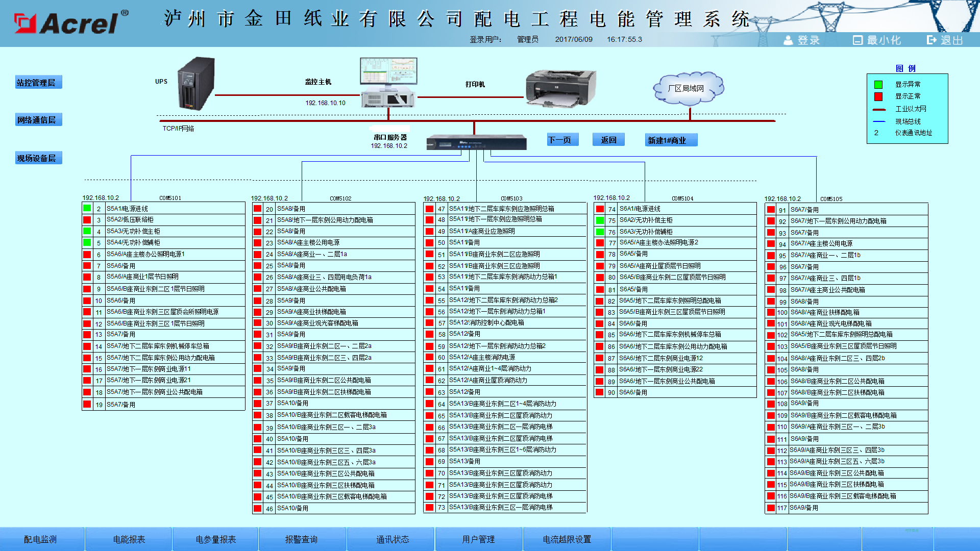
Task: Click the 返回 back button
Action: click(x=608, y=140)
